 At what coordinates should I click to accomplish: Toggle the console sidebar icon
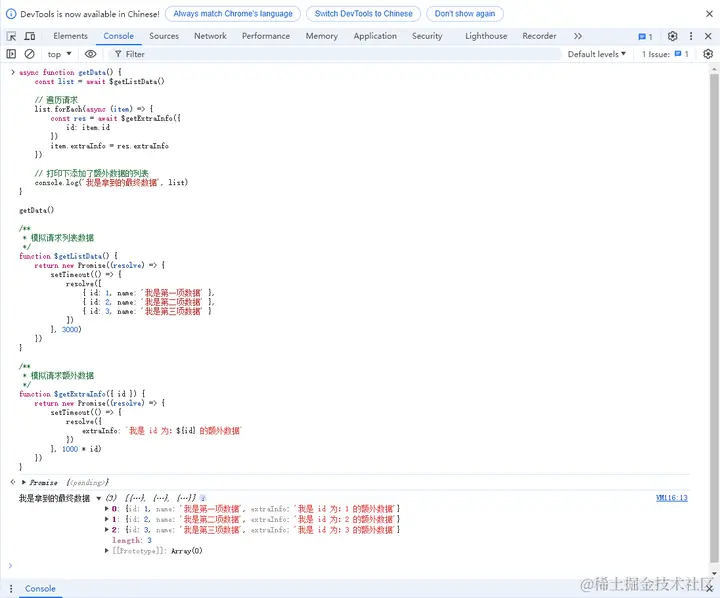(11, 54)
